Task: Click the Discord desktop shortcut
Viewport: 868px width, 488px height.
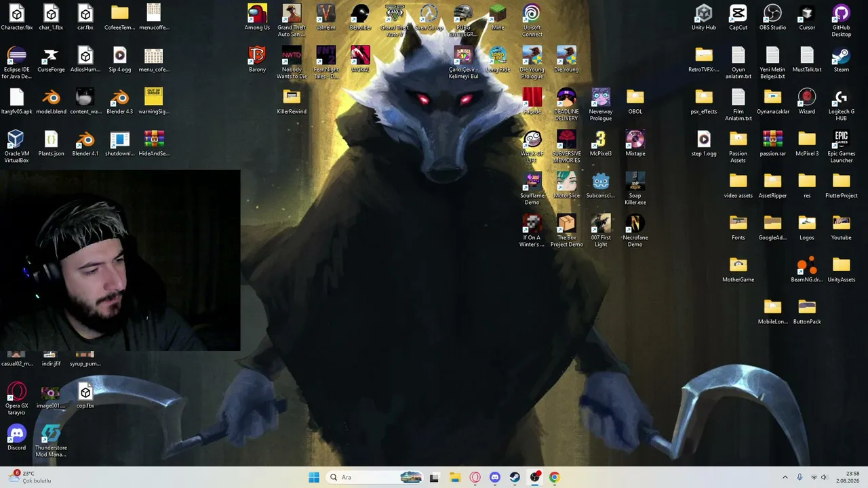Action: pos(16,438)
